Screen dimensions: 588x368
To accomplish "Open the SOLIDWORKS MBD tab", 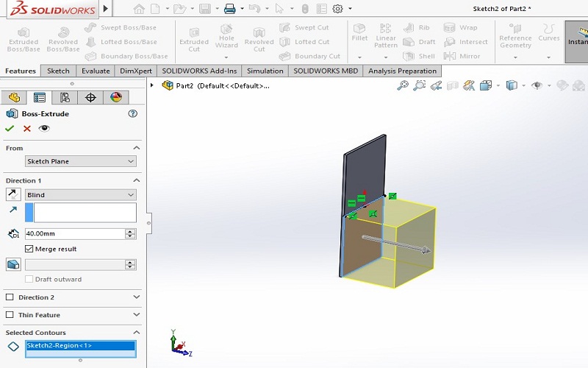I will point(326,71).
